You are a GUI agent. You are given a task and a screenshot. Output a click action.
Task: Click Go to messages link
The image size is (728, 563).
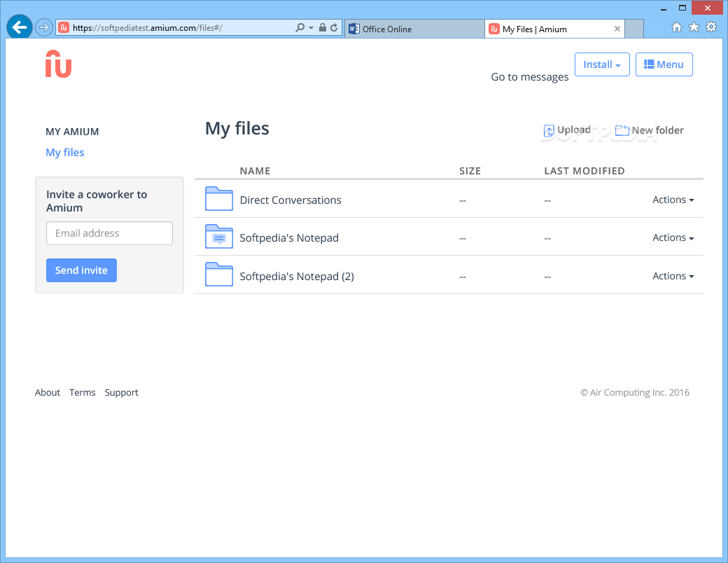point(530,77)
